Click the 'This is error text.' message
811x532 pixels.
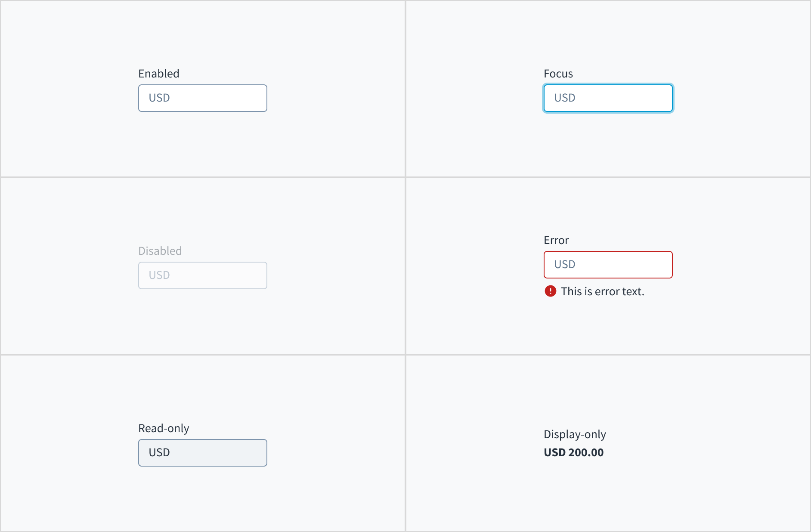(603, 291)
